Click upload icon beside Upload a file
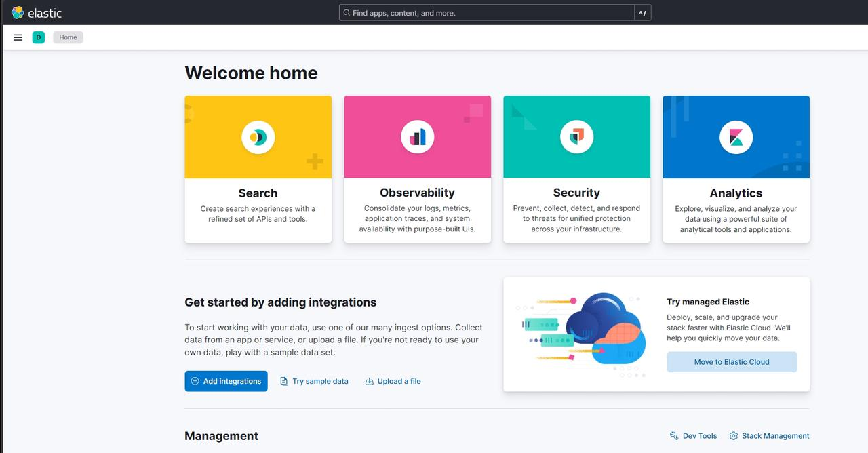The width and height of the screenshot is (868, 453). click(369, 381)
